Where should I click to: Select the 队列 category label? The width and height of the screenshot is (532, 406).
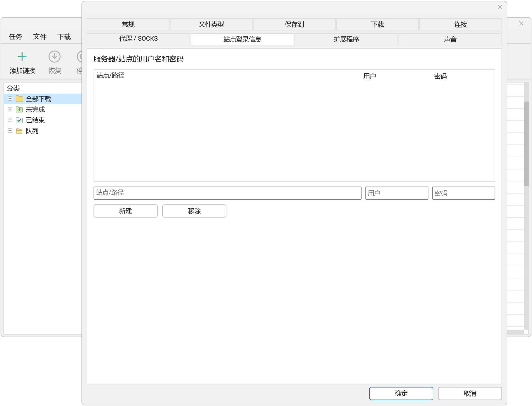point(32,131)
